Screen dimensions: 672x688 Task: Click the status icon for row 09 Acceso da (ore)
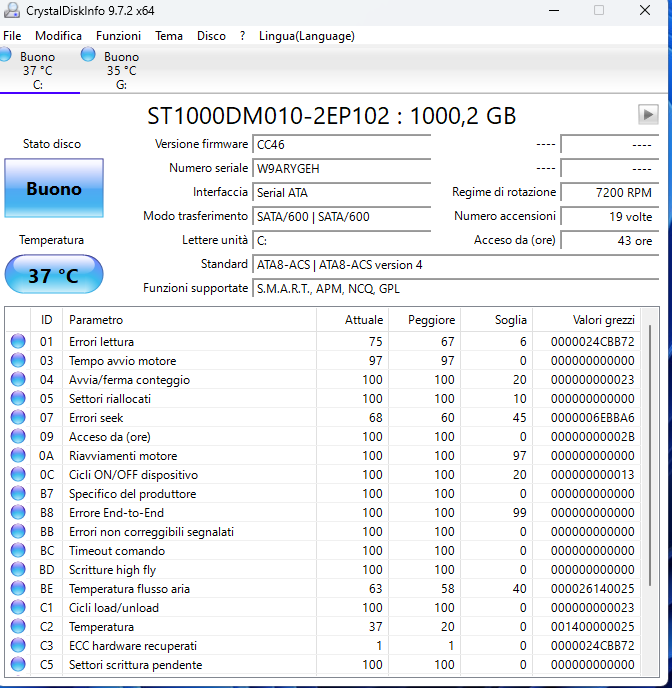click(x=18, y=436)
